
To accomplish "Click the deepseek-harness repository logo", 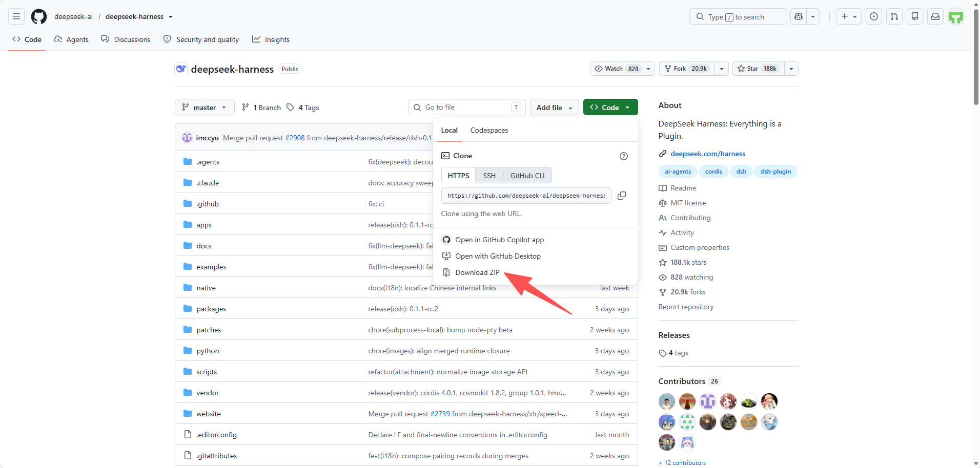I will (x=181, y=69).
